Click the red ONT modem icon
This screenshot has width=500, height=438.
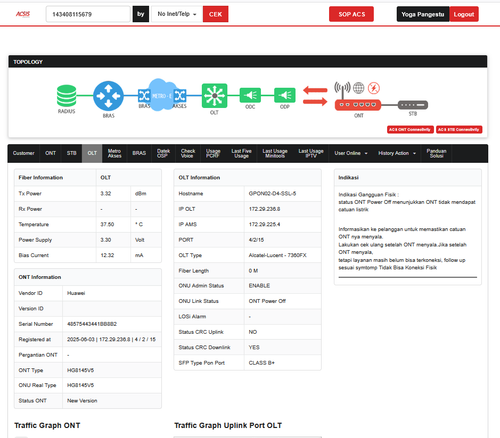[358, 105]
